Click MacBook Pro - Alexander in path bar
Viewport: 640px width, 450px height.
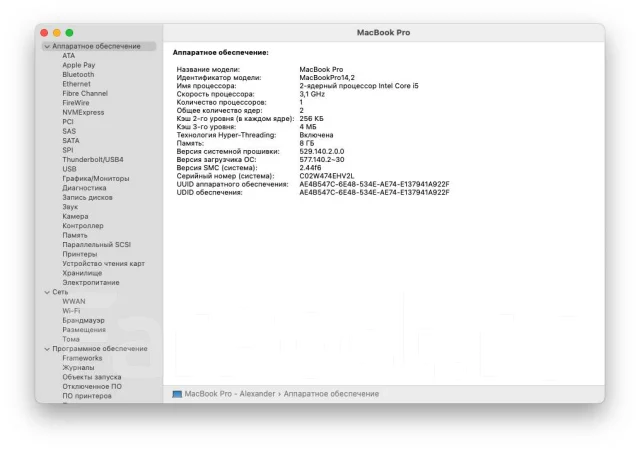tap(230, 394)
